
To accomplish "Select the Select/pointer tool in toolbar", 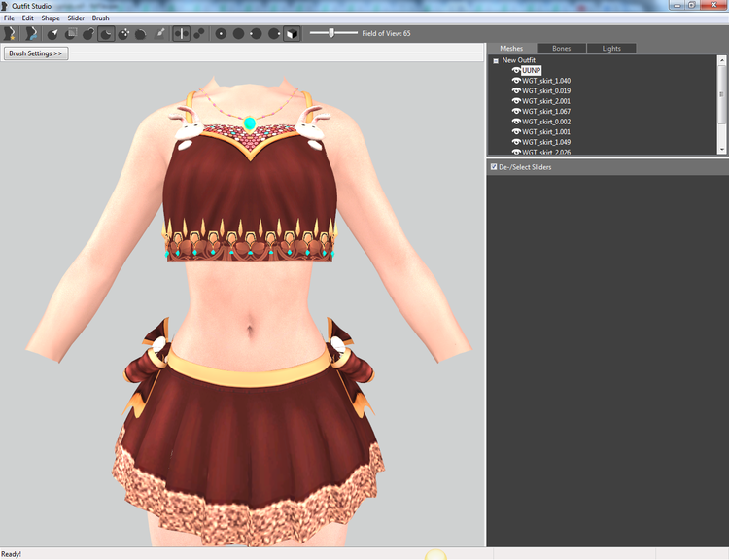I will pyautogui.click(x=53, y=33).
